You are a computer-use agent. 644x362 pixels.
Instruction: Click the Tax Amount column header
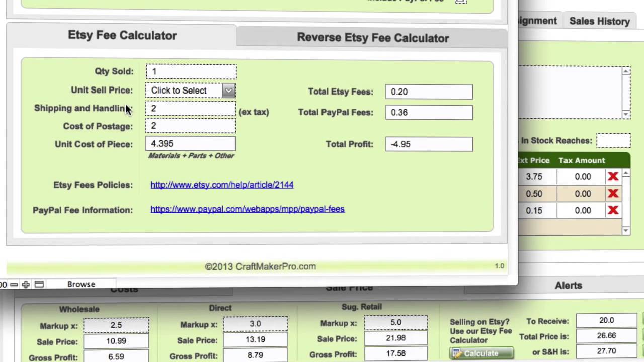coord(582,160)
